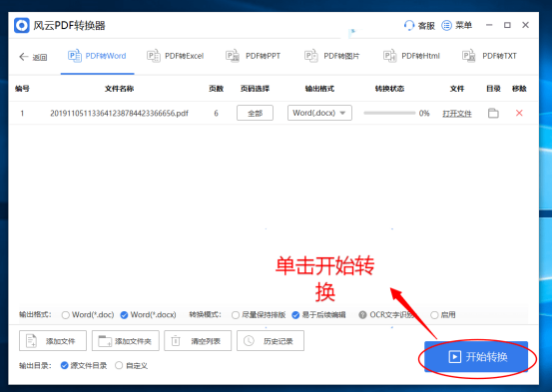Click the 添加文件夹 button
Image resolution: width=552 pixels, height=392 pixels.
pos(126,340)
